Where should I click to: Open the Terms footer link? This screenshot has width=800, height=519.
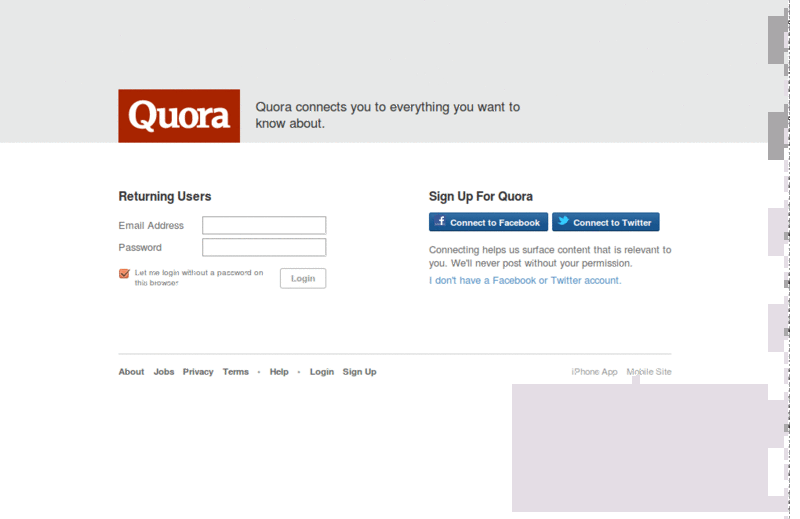(x=235, y=372)
